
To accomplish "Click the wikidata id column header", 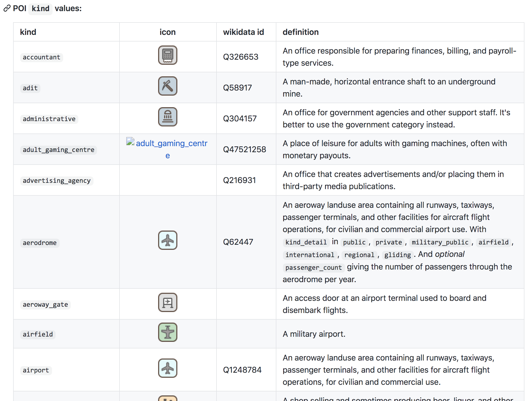I will (243, 32).
